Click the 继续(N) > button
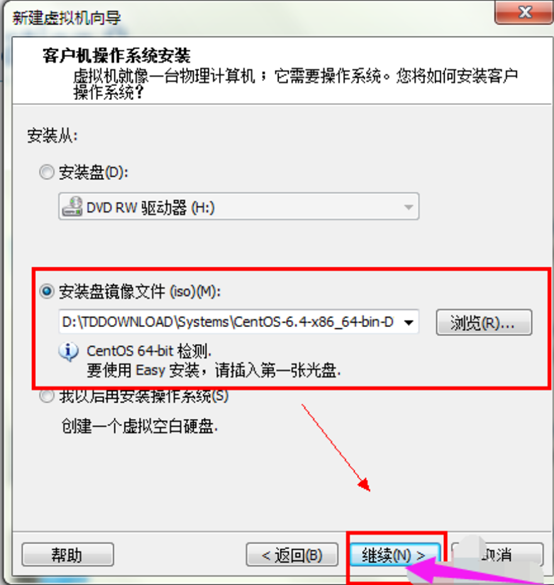 pos(395,555)
